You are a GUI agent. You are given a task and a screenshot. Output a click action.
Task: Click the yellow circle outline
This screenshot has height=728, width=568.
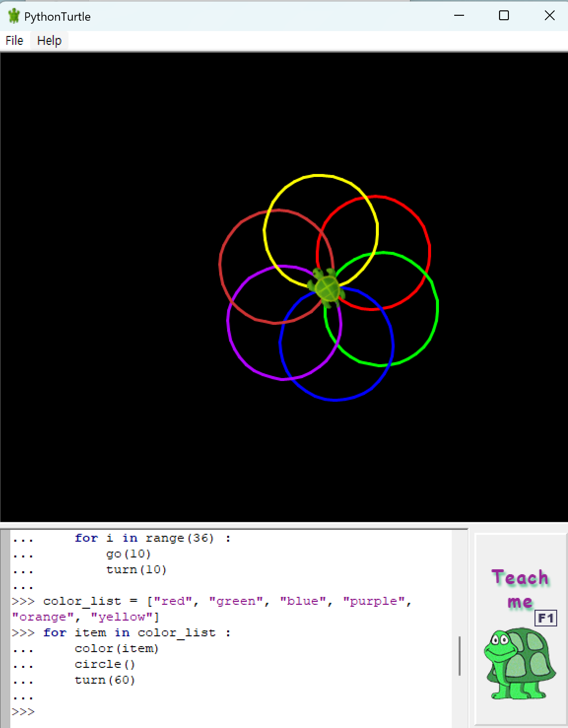[x=320, y=175]
